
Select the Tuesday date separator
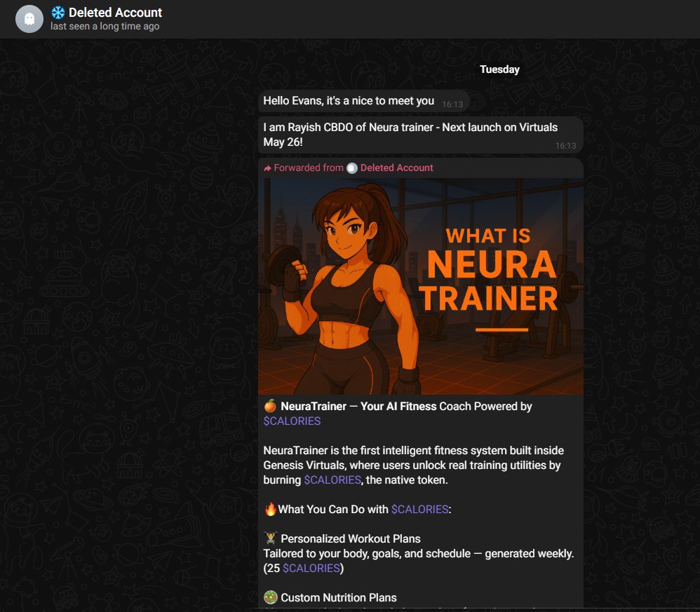(499, 69)
